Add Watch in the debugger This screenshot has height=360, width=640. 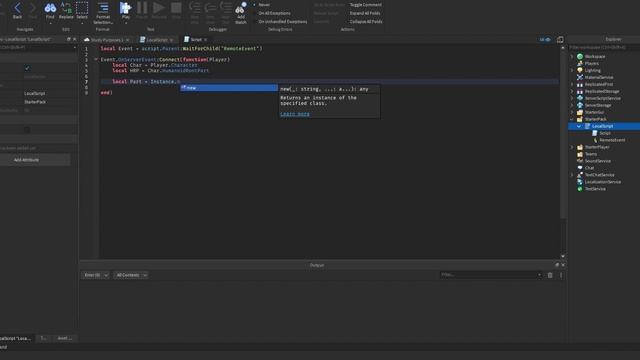241,13
